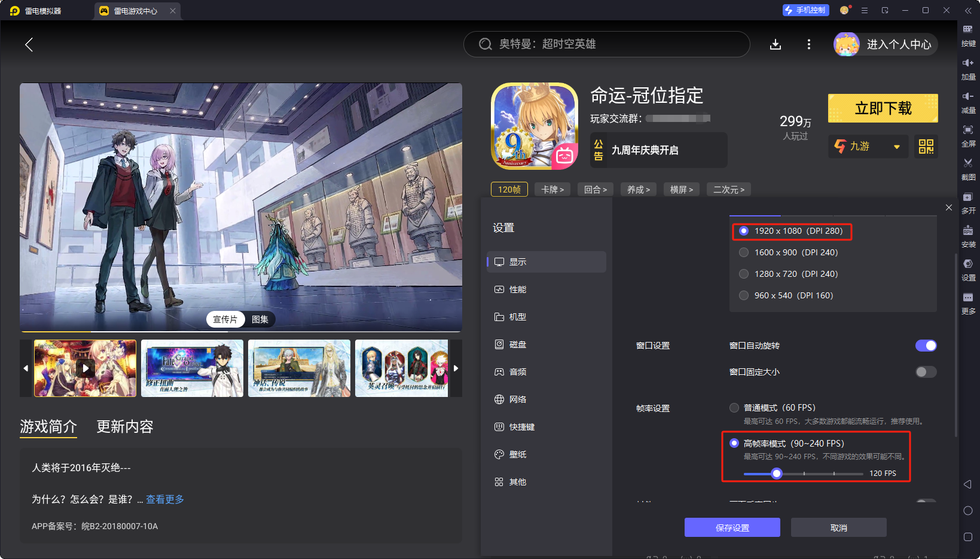Open 磁盘 disk settings section
The height and width of the screenshot is (559, 980).
[x=547, y=344]
